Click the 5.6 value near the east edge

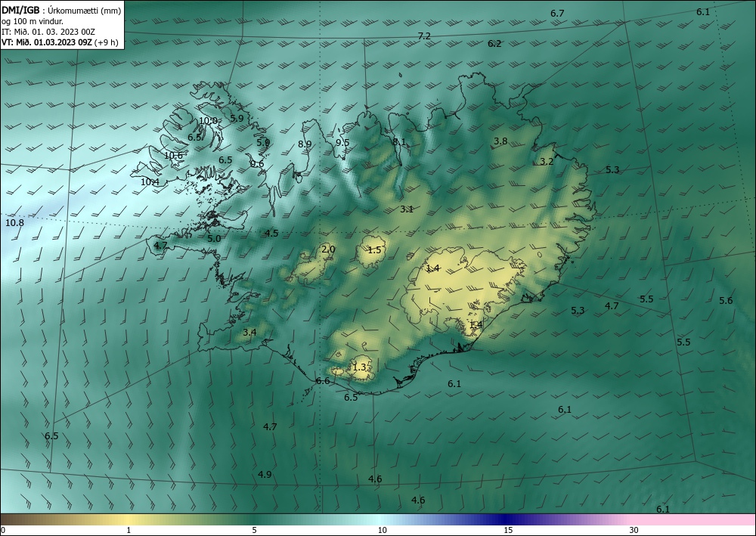click(726, 301)
